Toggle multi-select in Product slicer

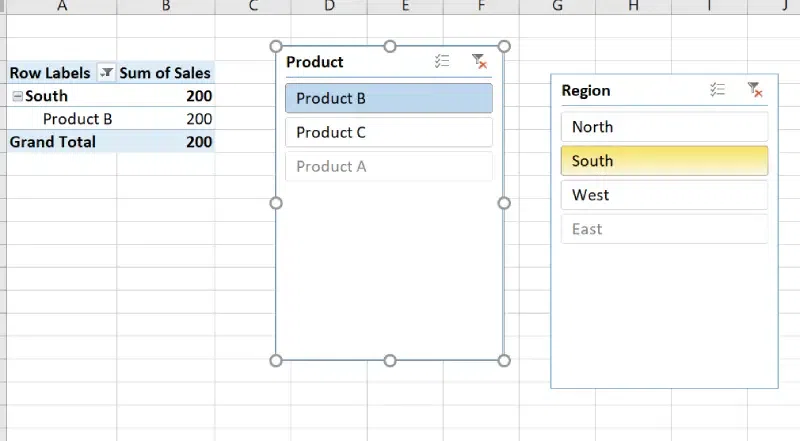tap(442, 62)
